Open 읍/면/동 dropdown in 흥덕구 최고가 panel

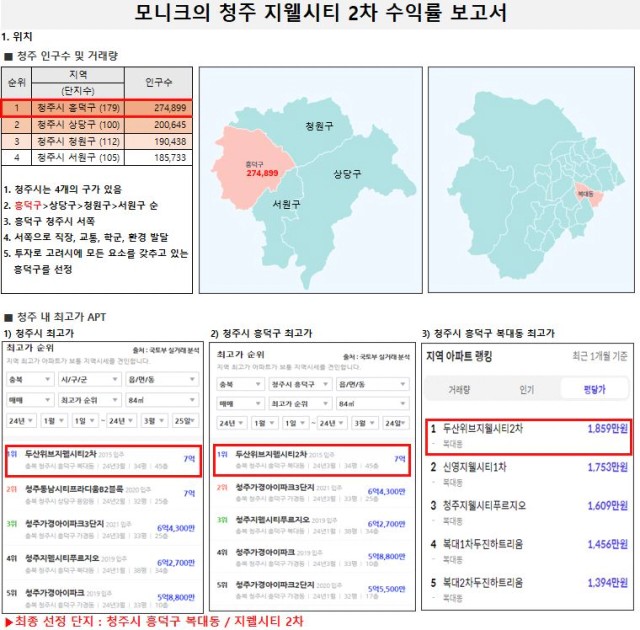[x=373, y=384]
